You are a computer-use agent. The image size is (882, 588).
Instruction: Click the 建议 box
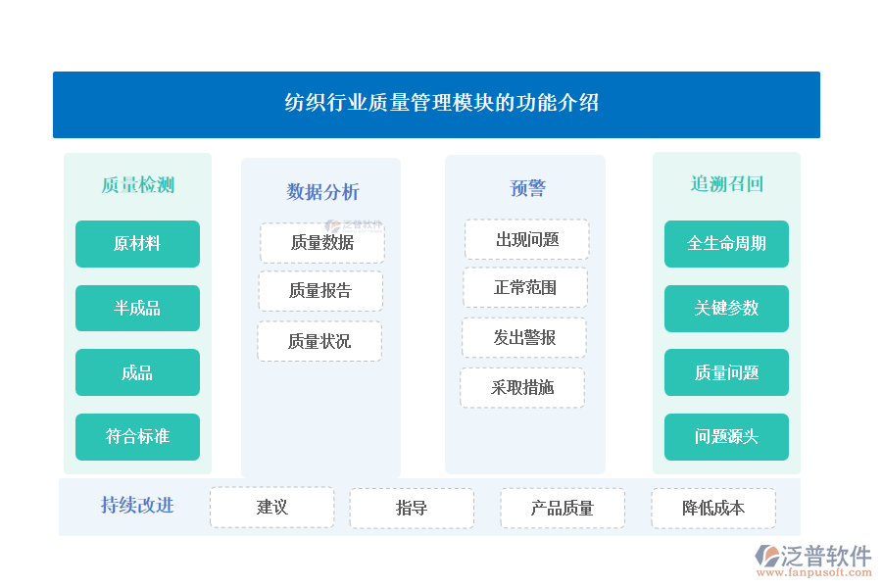pos(272,508)
